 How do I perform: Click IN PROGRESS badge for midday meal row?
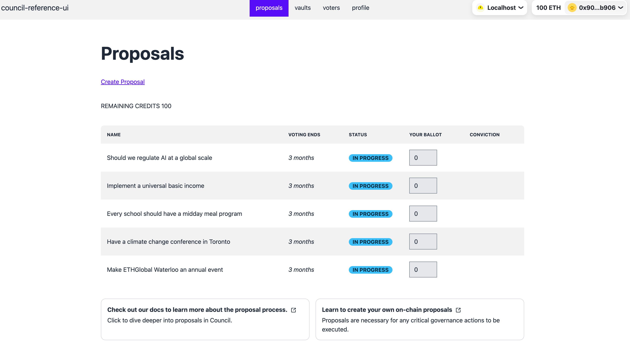370,214
